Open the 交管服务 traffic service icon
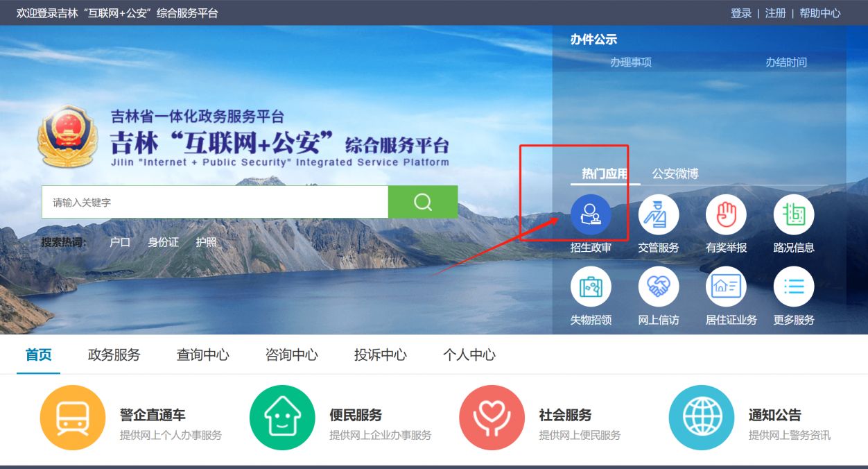The width and height of the screenshot is (868, 469). point(659,214)
